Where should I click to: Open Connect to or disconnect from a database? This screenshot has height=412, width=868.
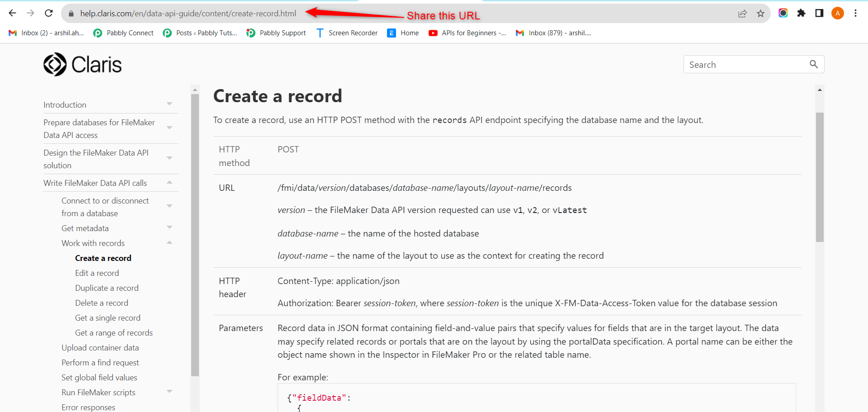point(105,207)
